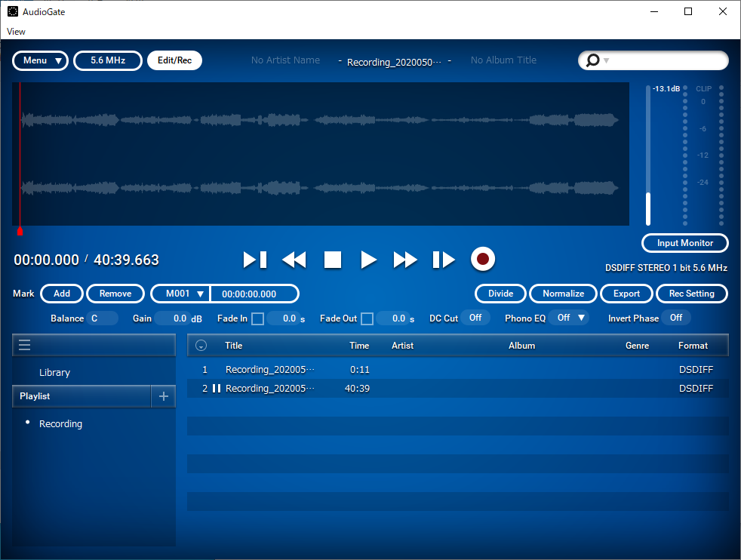The image size is (741, 560).
Task: Sort by the Format column header
Action: 693,346
